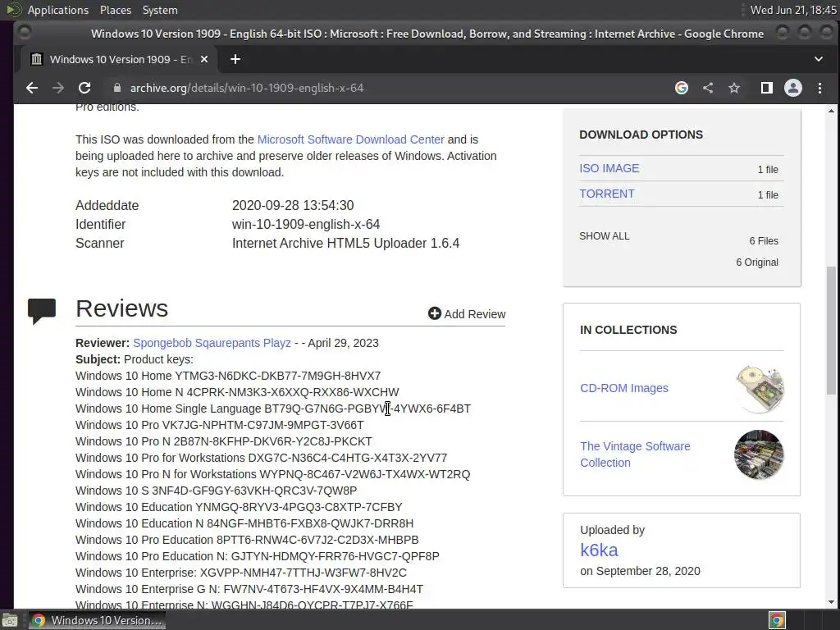The width and height of the screenshot is (840, 630).
Task: Bookmark this tab with the star
Action: [x=734, y=88]
